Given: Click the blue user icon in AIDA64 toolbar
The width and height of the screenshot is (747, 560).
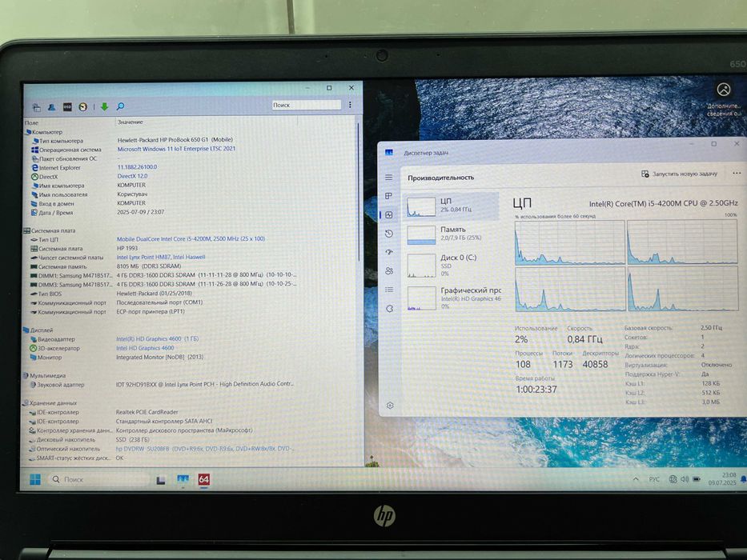Looking at the screenshot, I should coord(51,107).
